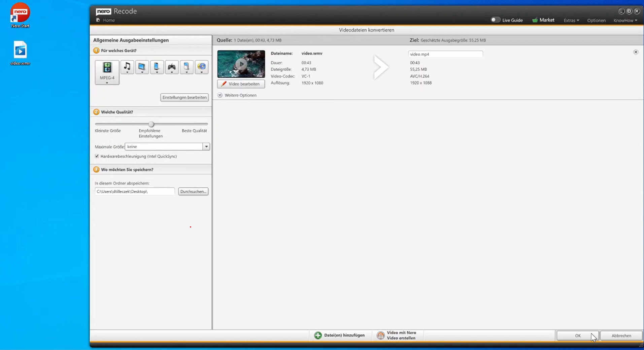Select the MPEG-4 video format button
This screenshot has width=644, height=350.
point(107,72)
